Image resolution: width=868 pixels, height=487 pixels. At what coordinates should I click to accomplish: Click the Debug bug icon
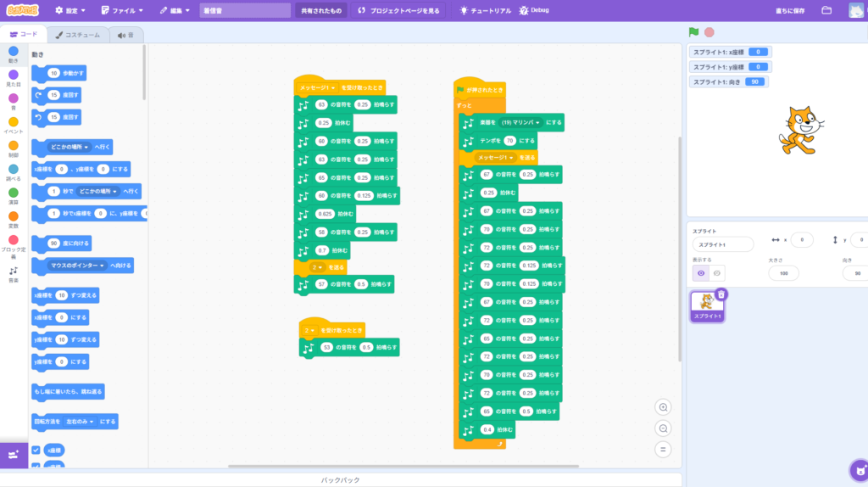click(524, 10)
